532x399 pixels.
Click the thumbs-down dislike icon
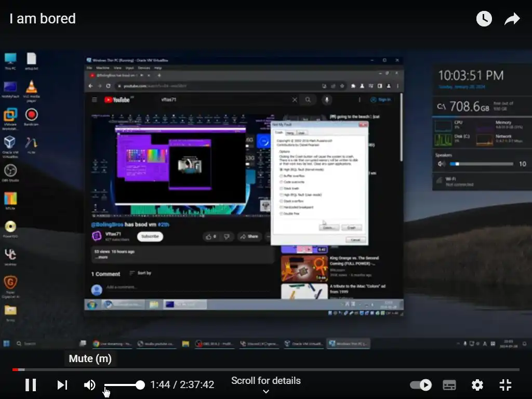point(227,236)
